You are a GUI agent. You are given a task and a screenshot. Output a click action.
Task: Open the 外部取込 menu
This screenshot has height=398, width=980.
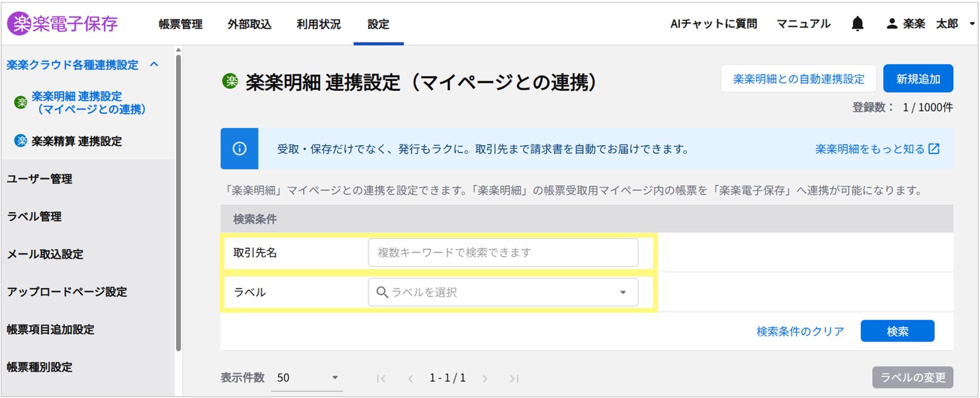coord(249,24)
